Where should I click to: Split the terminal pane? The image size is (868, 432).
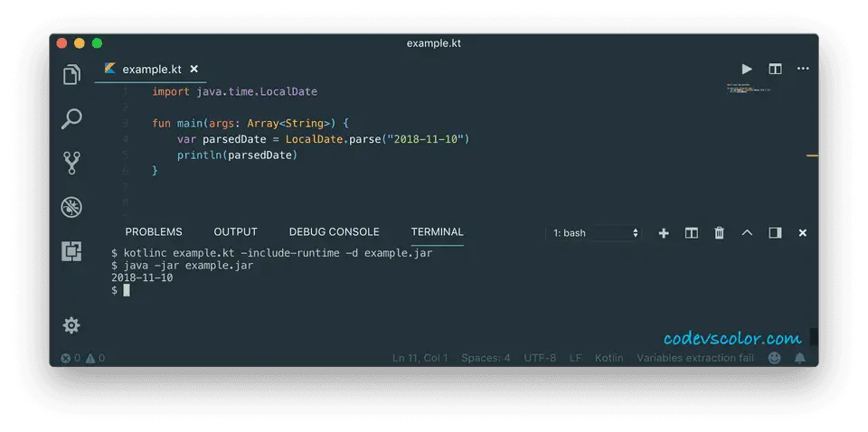click(692, 233)
